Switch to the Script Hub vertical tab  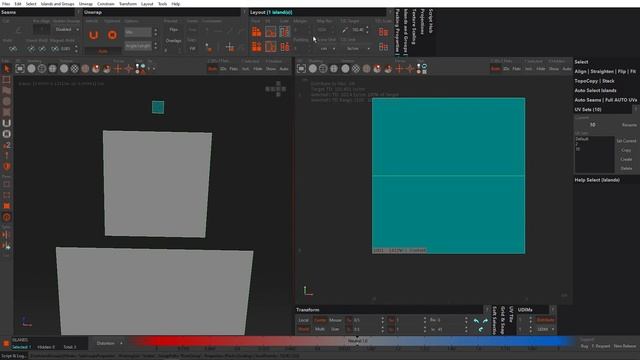431,21
